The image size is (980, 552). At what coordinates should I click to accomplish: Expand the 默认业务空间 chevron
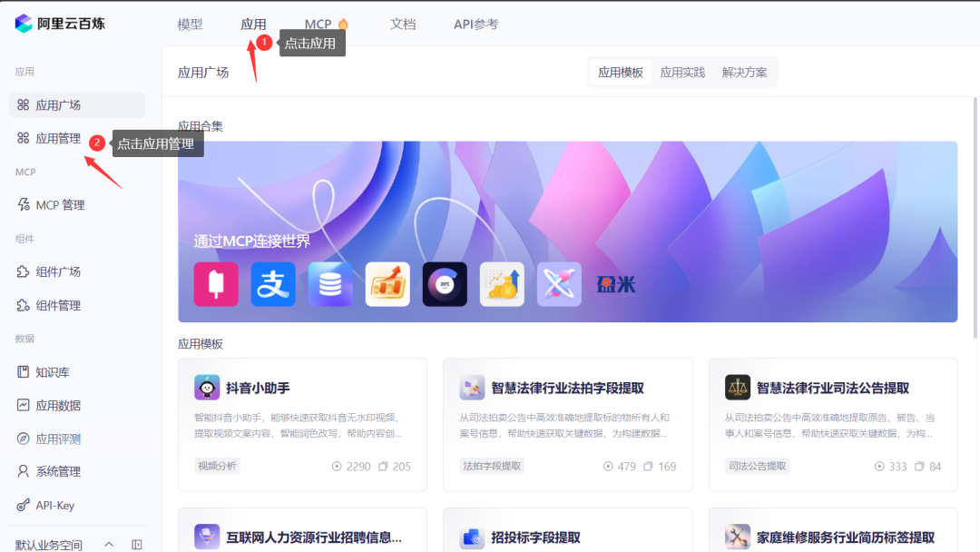[109, 545]
